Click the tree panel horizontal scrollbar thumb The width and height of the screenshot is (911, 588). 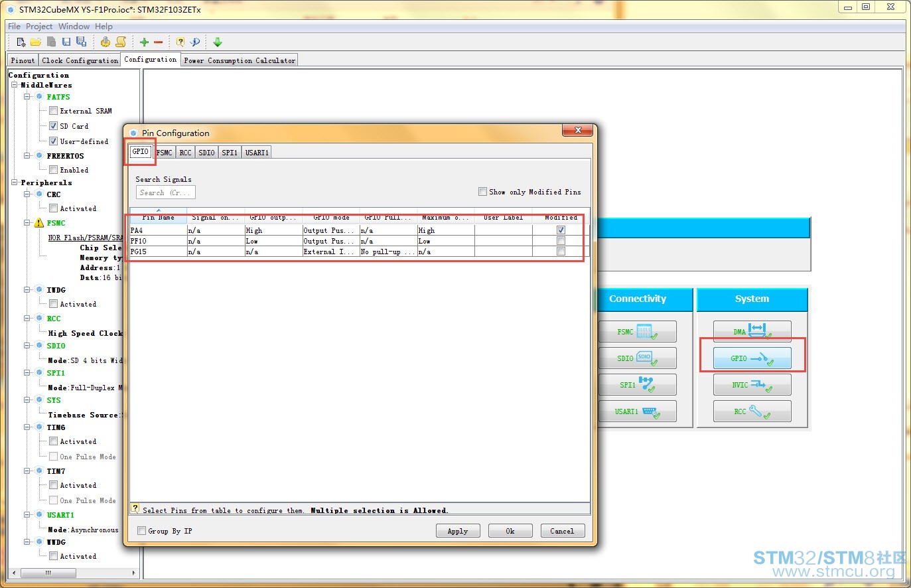tap(48, 572)
